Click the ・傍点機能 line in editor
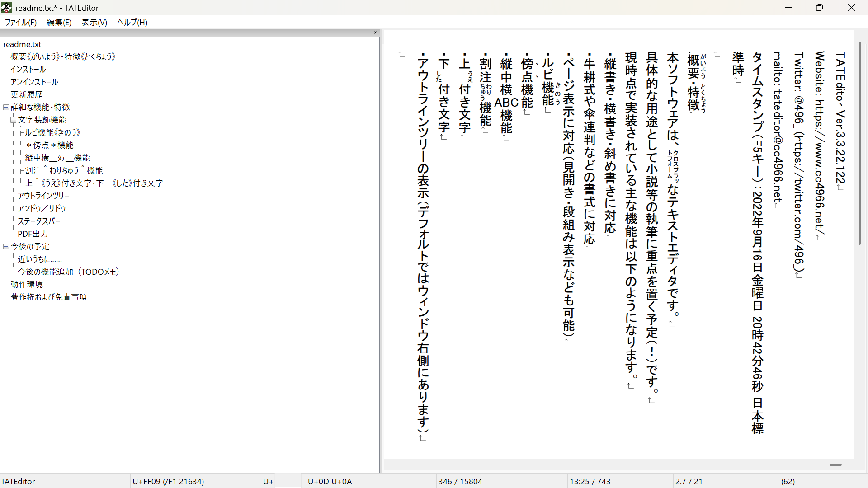The image size is (868, 488). pos(527,81)
